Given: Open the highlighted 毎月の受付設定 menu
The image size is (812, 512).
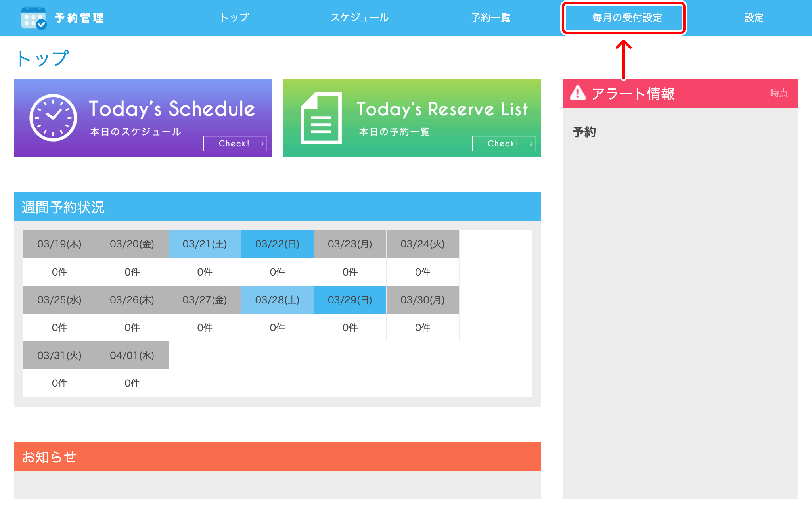Looking at the screenshot, I should pyautogui.click(x=624, y=17).
